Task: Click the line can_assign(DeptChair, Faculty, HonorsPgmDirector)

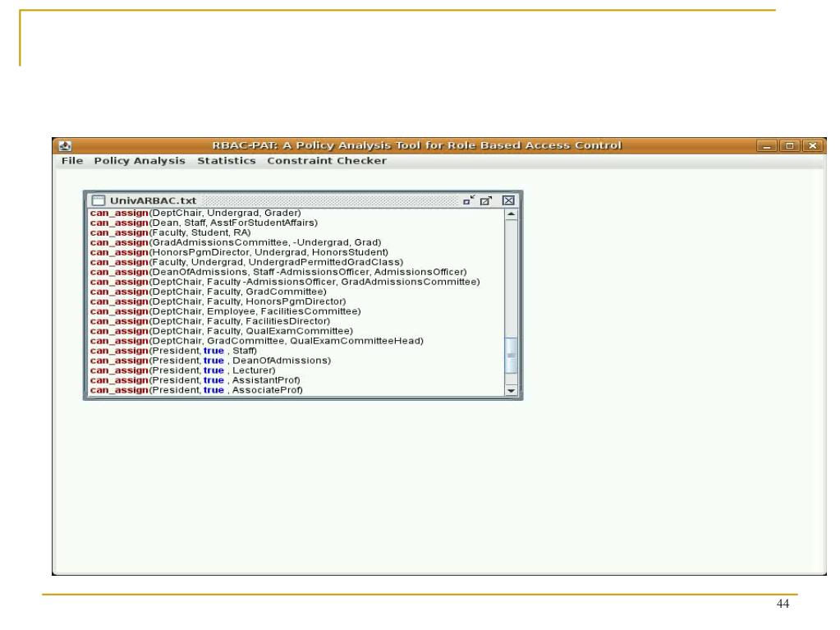Action: 218,301
